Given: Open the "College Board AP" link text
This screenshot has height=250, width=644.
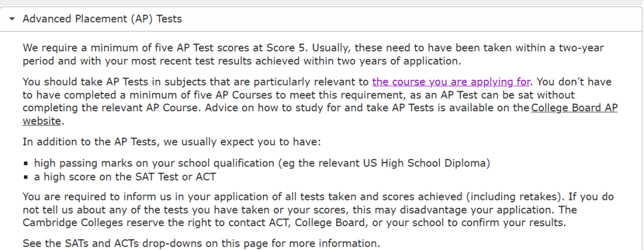Looking at the screenshot, I should [574, 108].
